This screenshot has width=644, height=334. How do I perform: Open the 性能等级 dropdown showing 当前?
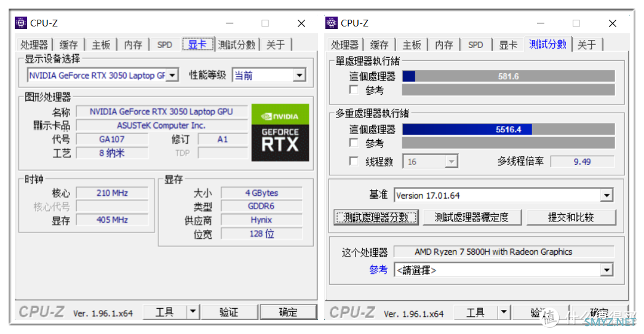click(300, 75)
